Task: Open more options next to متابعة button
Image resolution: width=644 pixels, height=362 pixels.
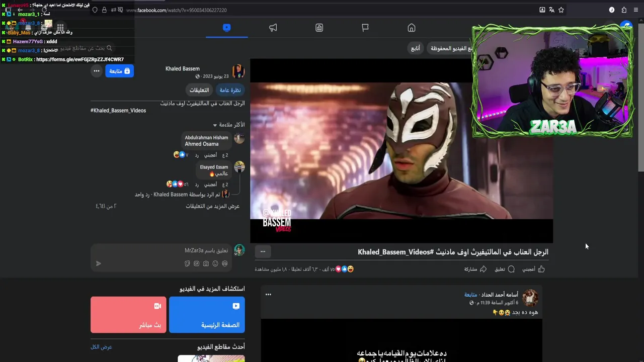Action: [x=96, y=71]
